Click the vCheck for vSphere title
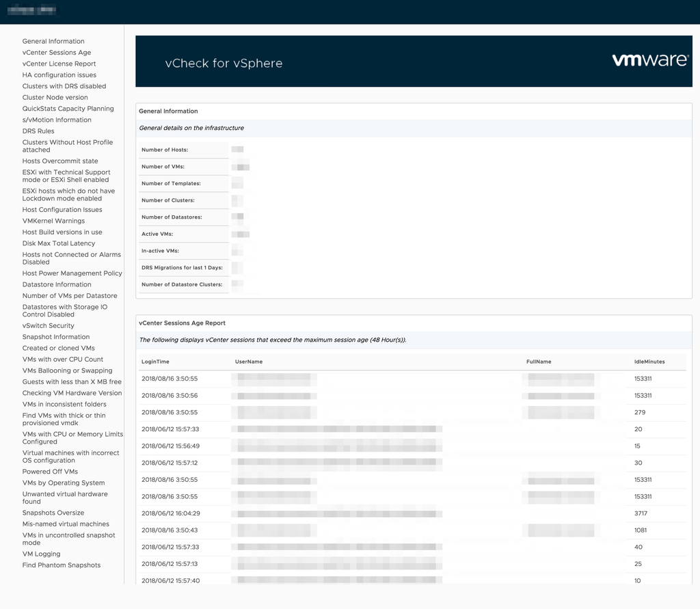 pos(224,63)
